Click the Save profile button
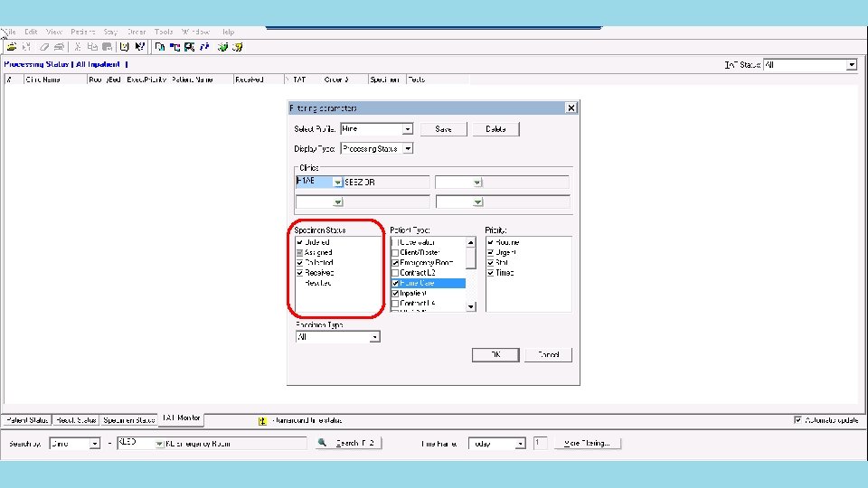Screen dimensions: 868x488 click(443, 129)
